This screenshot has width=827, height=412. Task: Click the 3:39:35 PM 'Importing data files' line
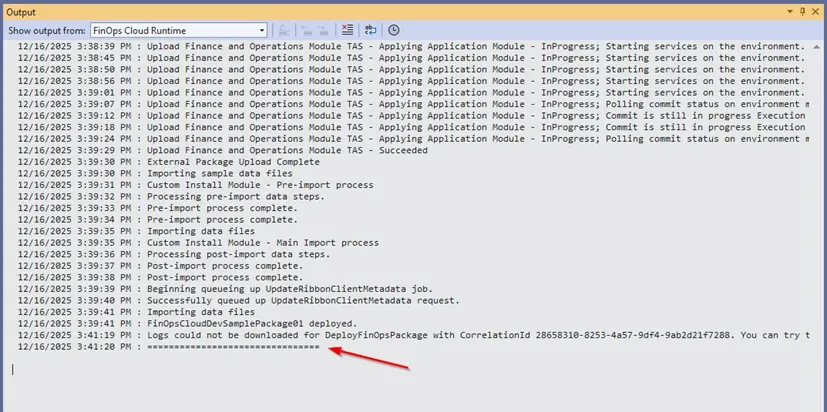(x=136, y=231)
